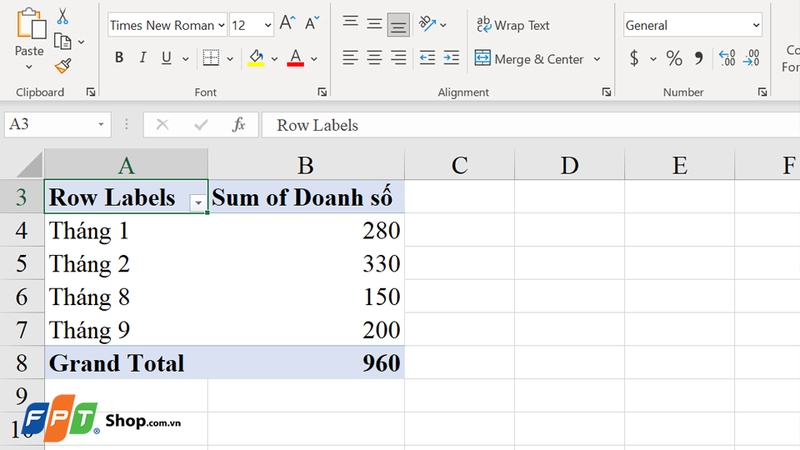
Task: Click Wrap Text button
Action: pos(513,25)
